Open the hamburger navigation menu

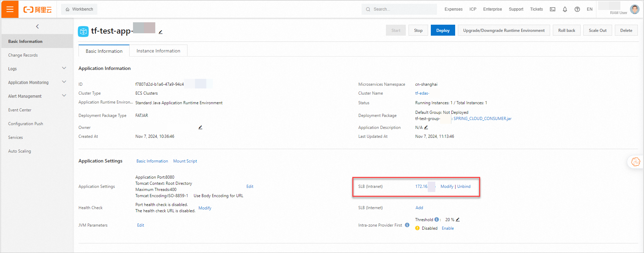point(10,9)
